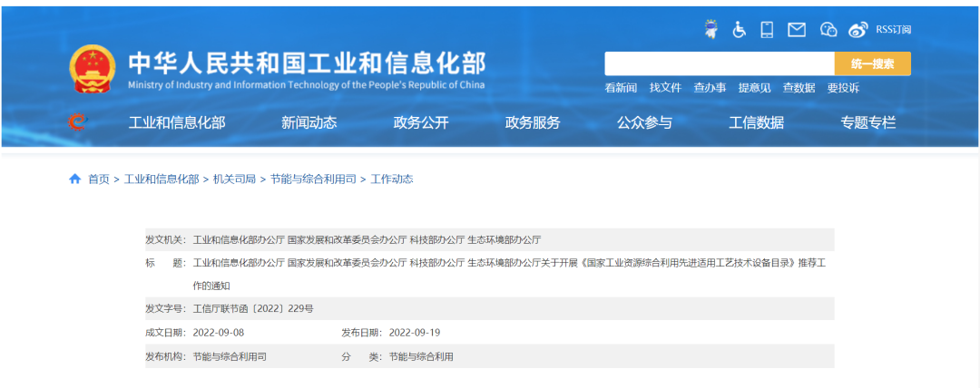Viewport: 980px width, 388px height.
Task: Open the 提意见 quick link
Action: pos(754,88)
